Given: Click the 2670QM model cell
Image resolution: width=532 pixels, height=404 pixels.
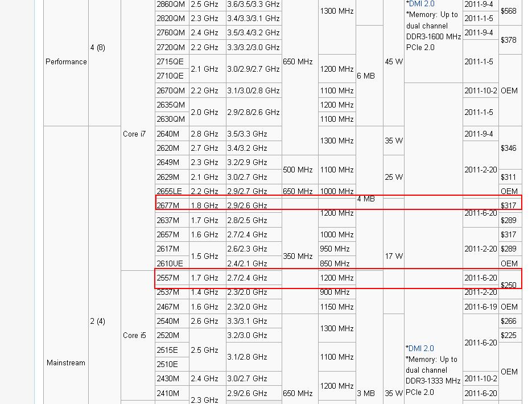Looking at the screenshot, I should [x=172, y=90].
